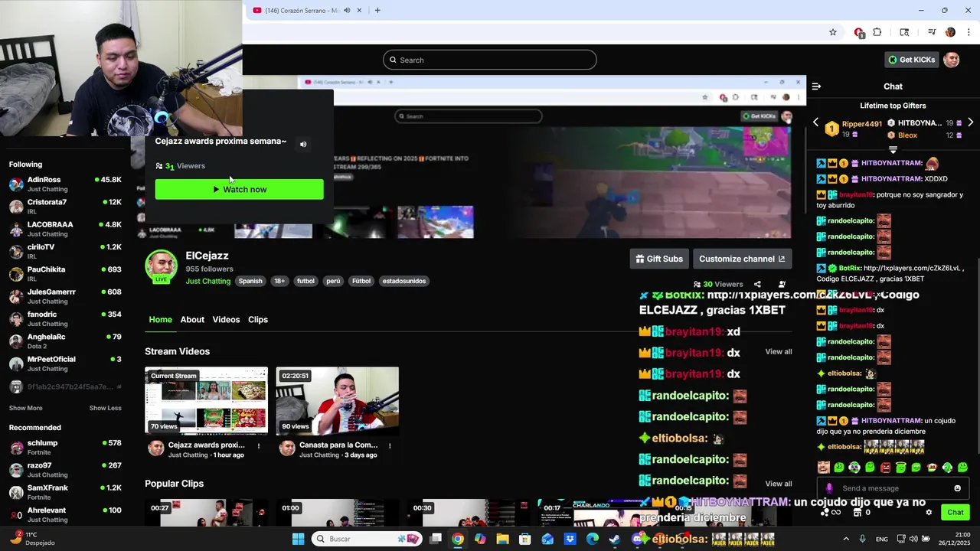This screenshot has height=551, width=980.
Task: Open options for Cejazz awards video
Action: [x=259, y=445]
